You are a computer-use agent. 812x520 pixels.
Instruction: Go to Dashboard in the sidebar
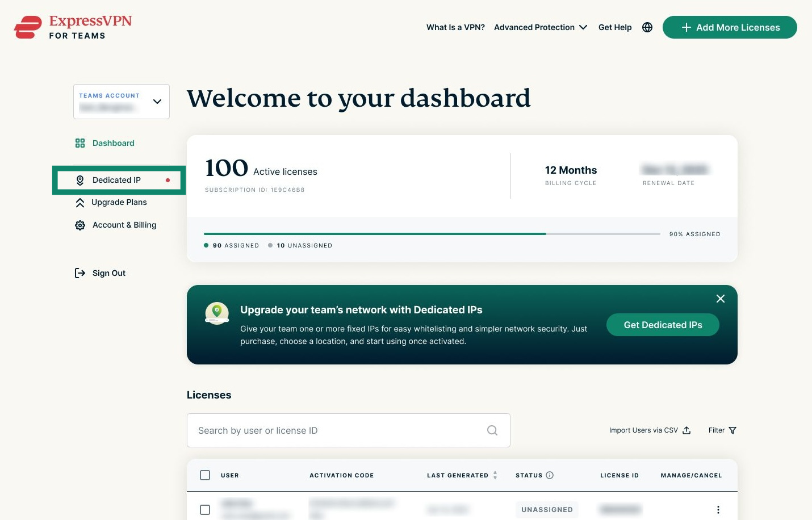(114, 143)
